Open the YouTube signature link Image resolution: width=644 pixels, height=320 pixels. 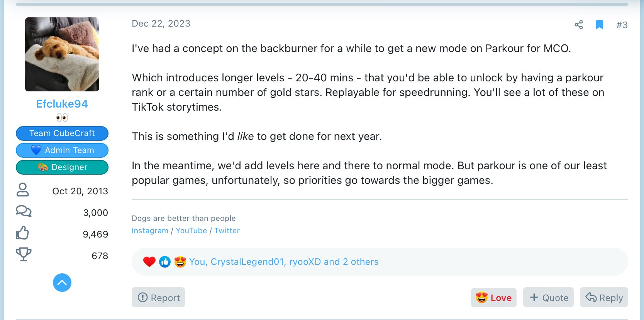(x=192, y=231)
